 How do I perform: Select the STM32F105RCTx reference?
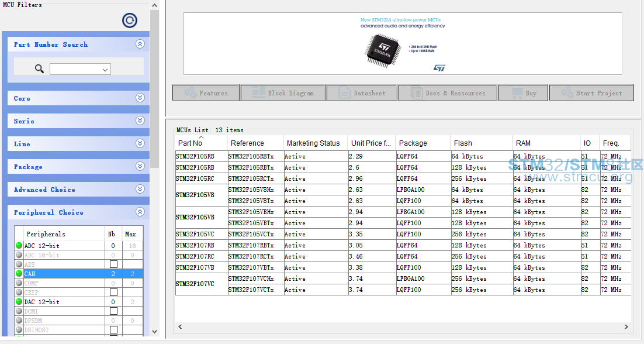coord(255,179)
